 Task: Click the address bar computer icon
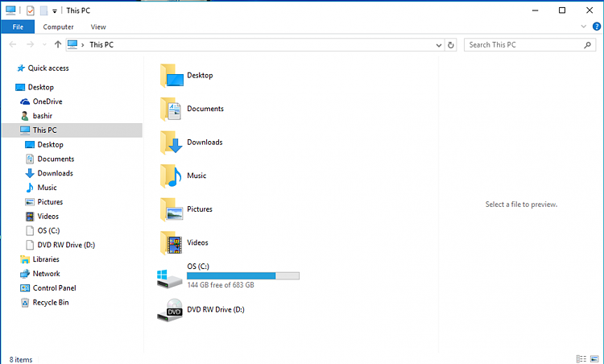[x=72, y=44]
